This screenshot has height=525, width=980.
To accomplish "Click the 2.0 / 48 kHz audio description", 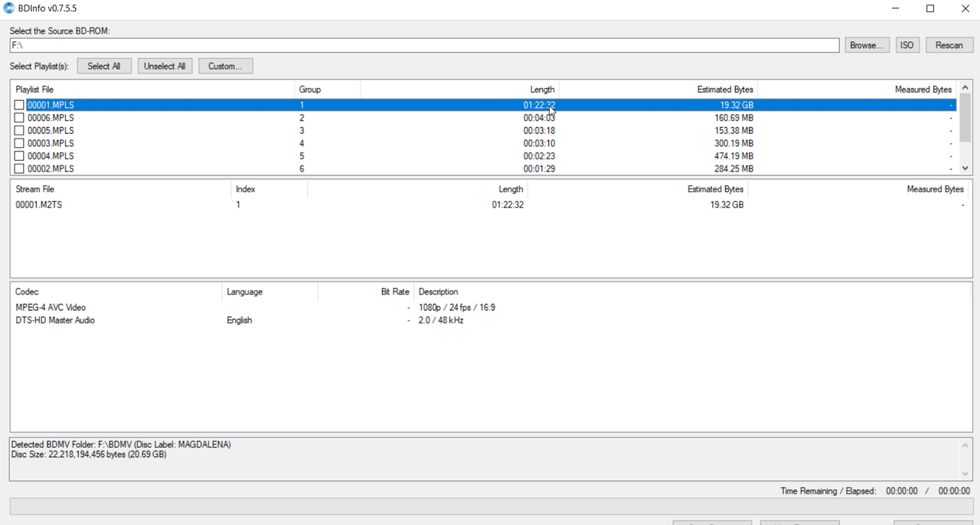I will click(441, 321).
